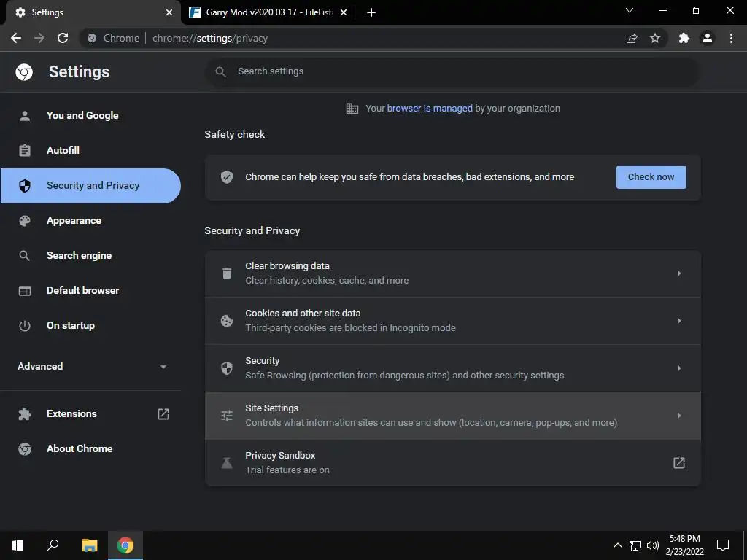The image size is (747, 560).
Task: Click the address bar URL
Action: point(209,38)
